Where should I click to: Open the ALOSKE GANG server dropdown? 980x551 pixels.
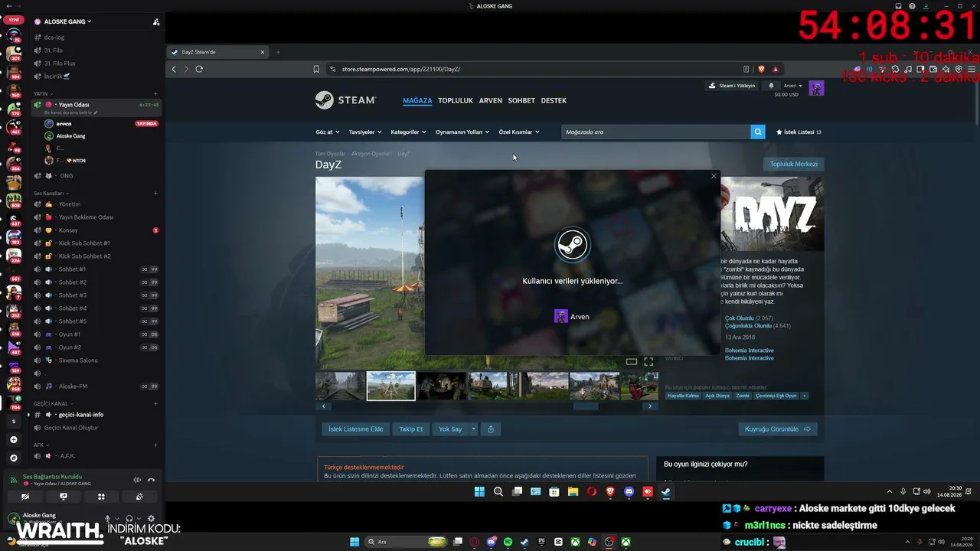67,21
